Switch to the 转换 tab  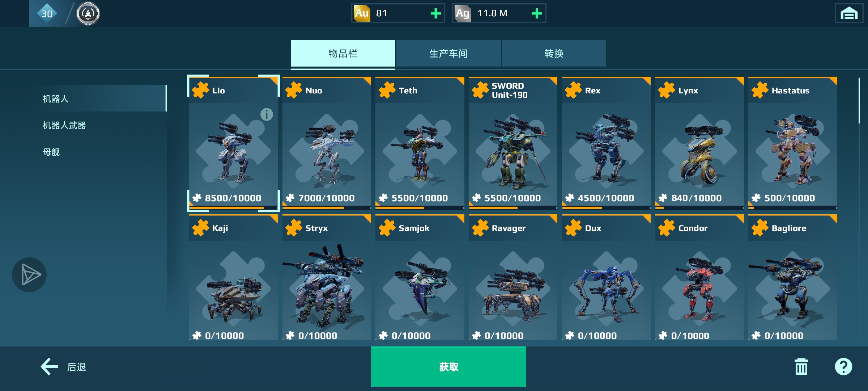click(554, 54)
